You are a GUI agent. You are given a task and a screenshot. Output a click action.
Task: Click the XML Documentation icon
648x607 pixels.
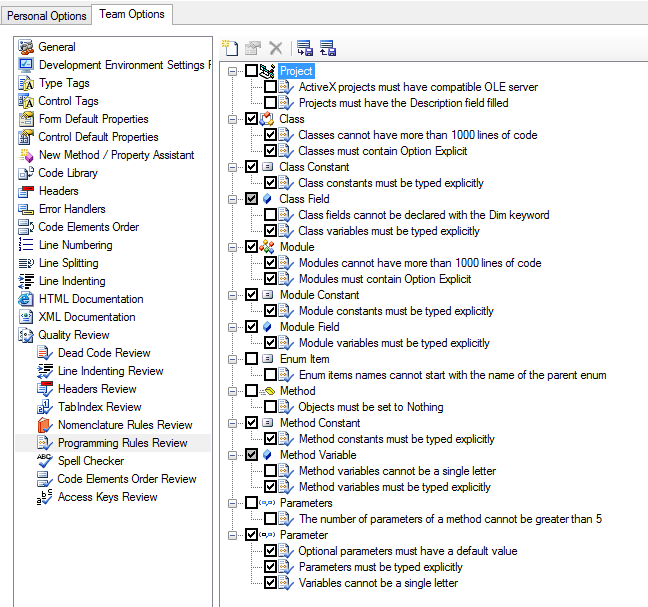(x=26, y=317)
